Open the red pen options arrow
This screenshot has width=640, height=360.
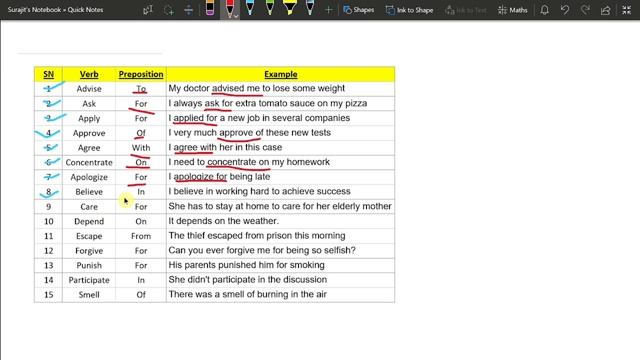click(x=236, y=16)
